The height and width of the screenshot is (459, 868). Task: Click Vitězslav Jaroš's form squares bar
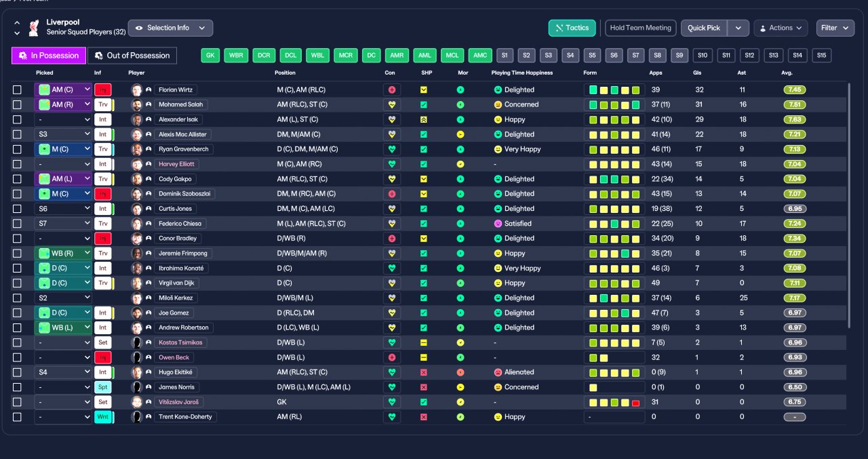point(614,402)
